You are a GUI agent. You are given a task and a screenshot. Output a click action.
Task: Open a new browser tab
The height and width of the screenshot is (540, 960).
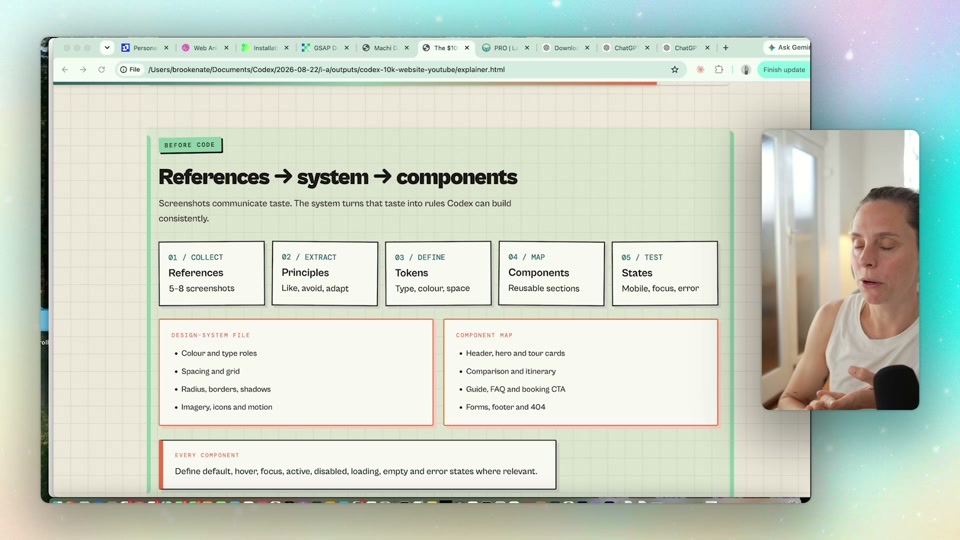coord(726,48)
